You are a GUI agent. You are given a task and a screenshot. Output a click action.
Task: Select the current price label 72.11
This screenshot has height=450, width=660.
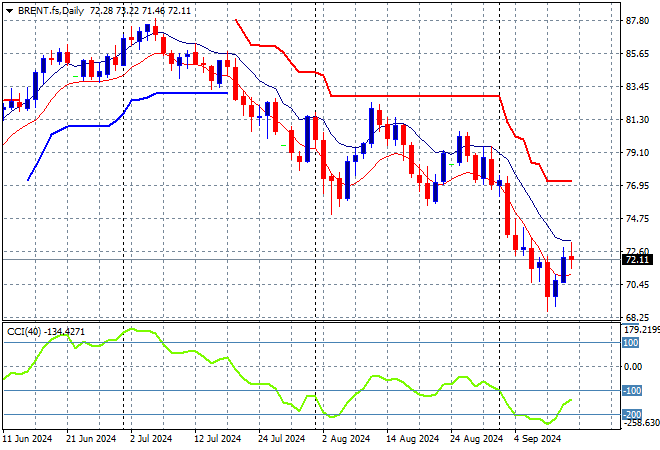637,260
